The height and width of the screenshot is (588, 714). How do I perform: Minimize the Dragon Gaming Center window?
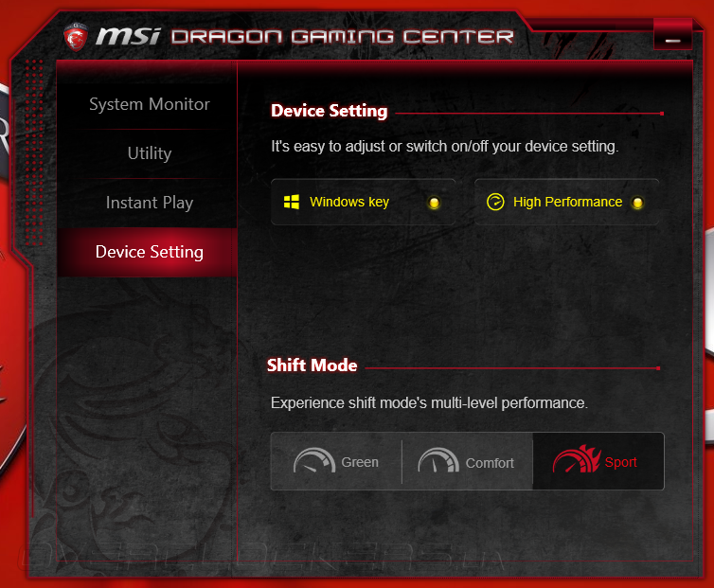(x=672, y=36)
